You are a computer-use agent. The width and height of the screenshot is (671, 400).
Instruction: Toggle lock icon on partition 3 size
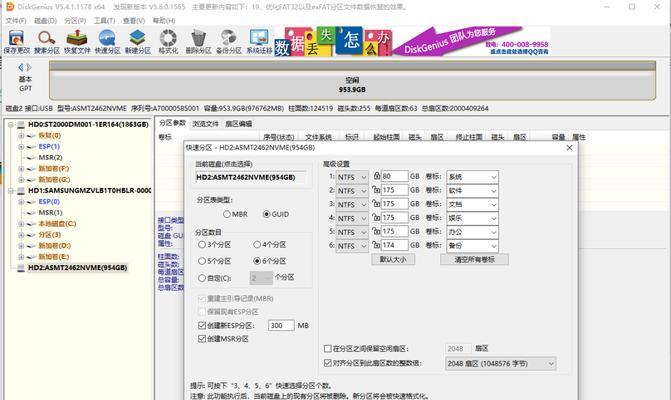(x=377, y=204)
